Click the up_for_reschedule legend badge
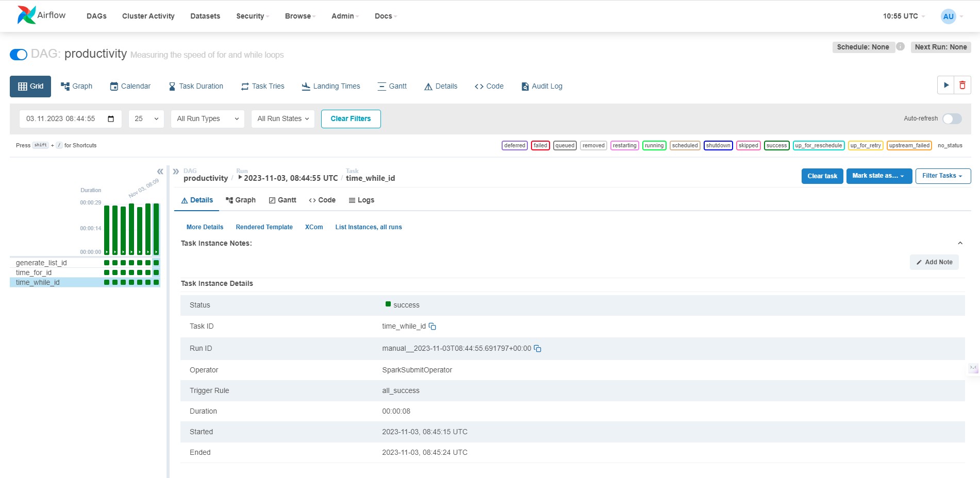The image size is (980, 478). point(819,146)
